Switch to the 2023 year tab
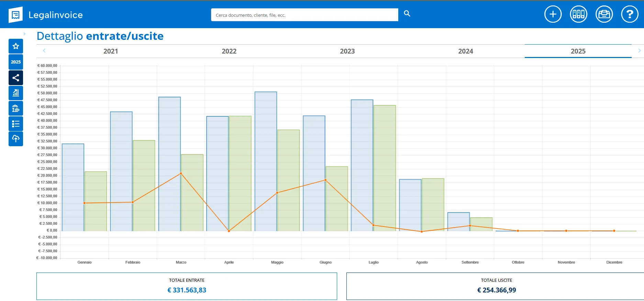Viewport: 644px width, 301px height. click(x=347, y=51)
